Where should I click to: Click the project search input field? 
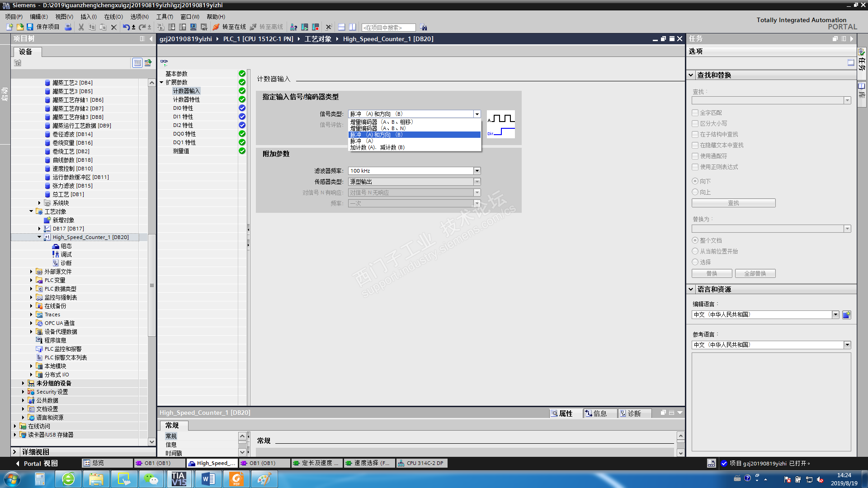(388, 28)
